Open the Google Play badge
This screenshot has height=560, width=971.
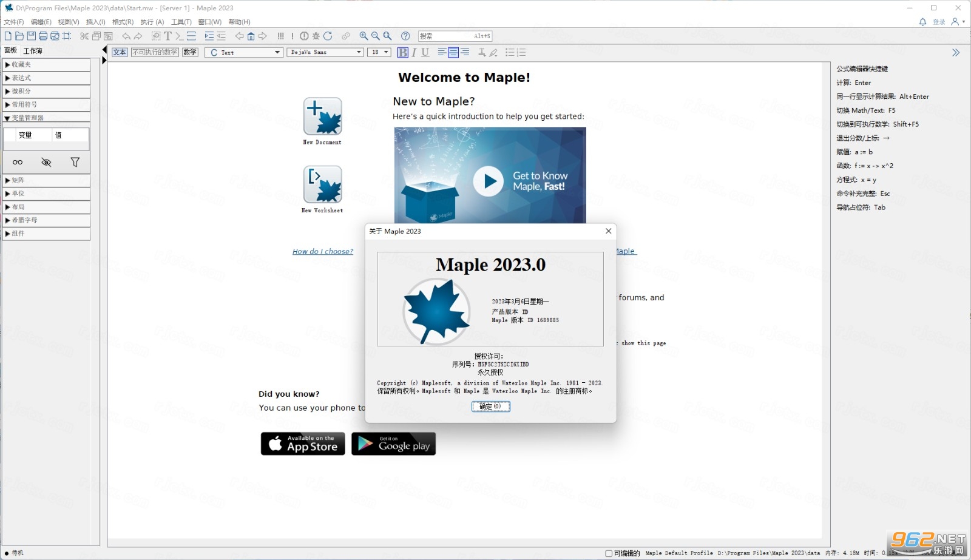[x=393, y=444]
